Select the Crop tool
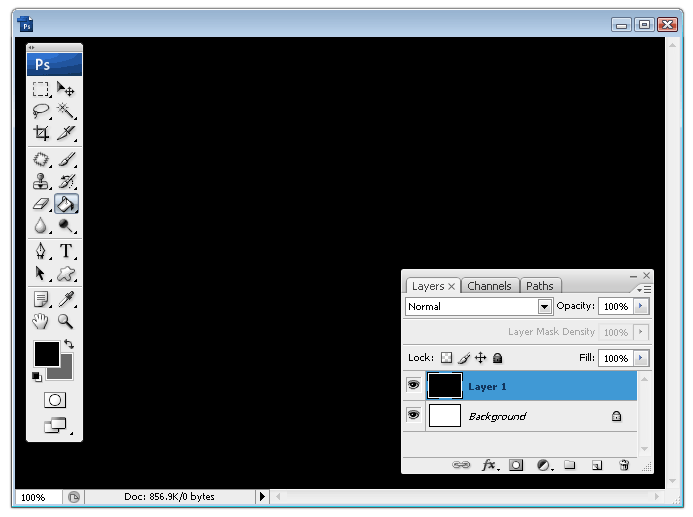The image size is (693, 517). (41, 133)
